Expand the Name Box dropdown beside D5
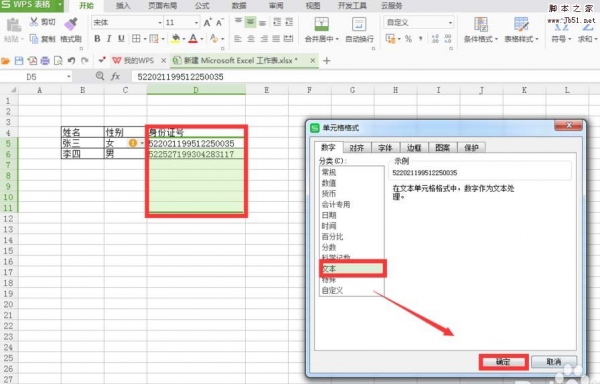Viewport: 600px width, 384px height. tap(69, 76)
